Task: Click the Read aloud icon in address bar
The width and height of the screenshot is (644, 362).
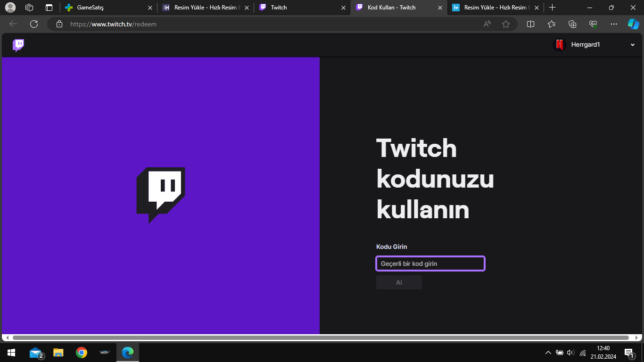Action: [x=487, y=24]
